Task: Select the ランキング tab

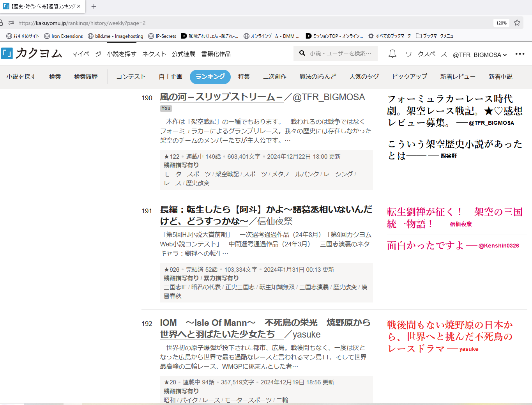Action: pyautogui.click(x=210, y=77)
